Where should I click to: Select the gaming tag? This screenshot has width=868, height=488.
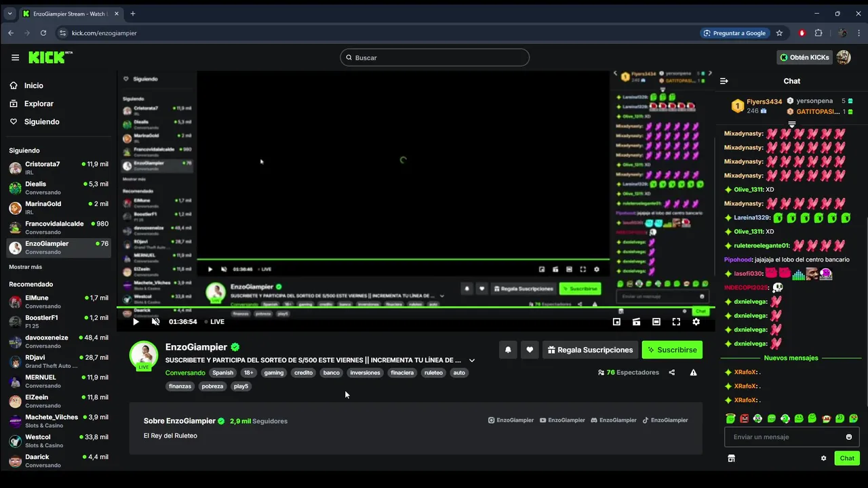pyautogui.click(x=274, y=373)
